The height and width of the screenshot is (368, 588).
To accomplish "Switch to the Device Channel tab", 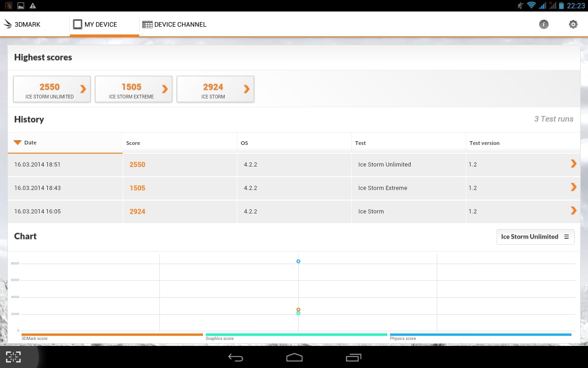I will (175, 24).
